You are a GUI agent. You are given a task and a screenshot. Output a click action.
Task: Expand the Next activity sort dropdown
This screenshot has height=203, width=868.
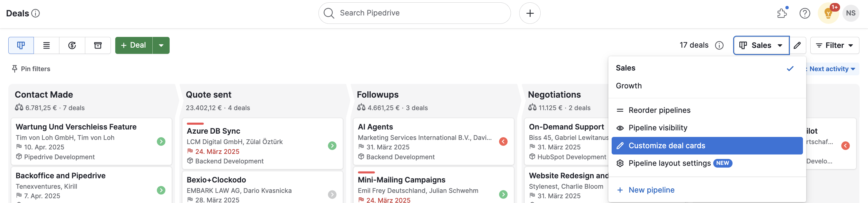pos(831,69)
